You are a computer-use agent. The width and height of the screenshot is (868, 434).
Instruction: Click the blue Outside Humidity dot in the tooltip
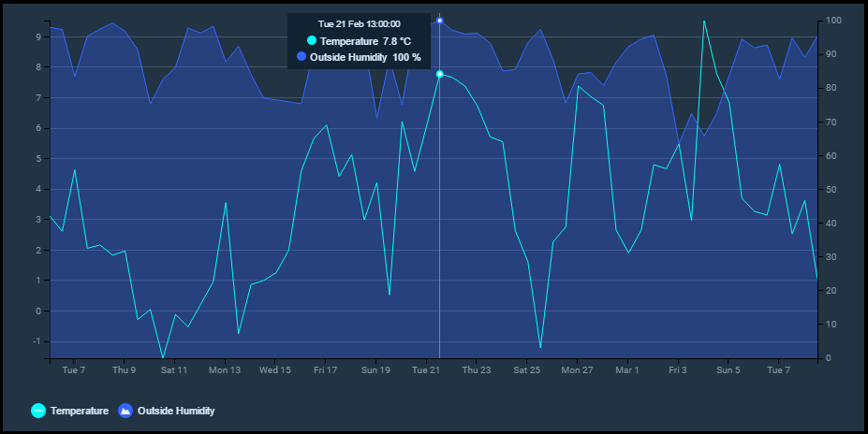tap(301, 57)
